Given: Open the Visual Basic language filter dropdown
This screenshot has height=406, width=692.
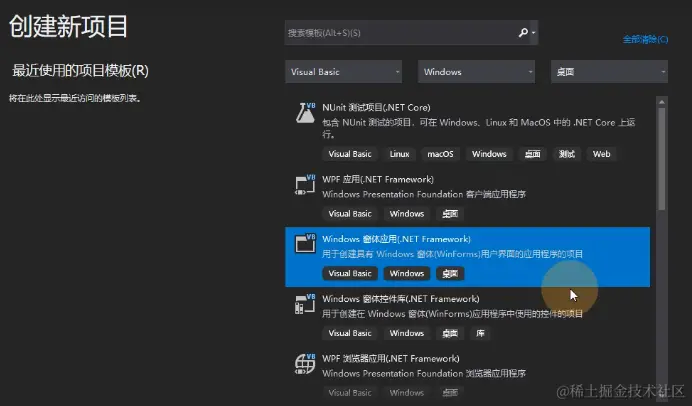Looking at the screenshot, I should (x=343, y=72).
